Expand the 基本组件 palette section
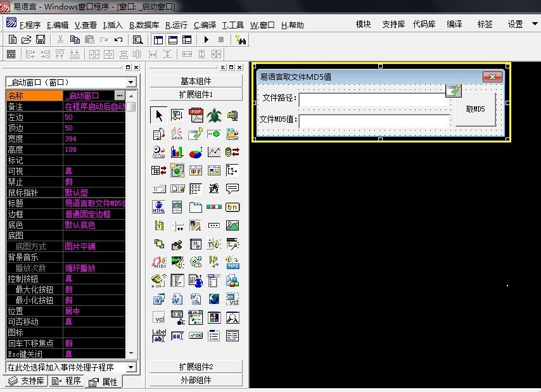Image resolution: width=541 pixels, height=392 pixels. (x=196, y=81)
